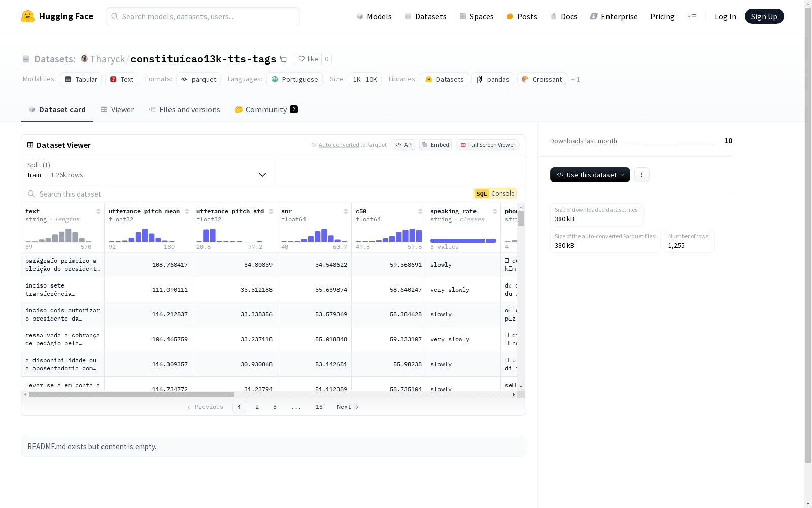Sort by the utterance_pitch_std column
The width and height of the screenshot is (812, 508).
click(271, 211)
